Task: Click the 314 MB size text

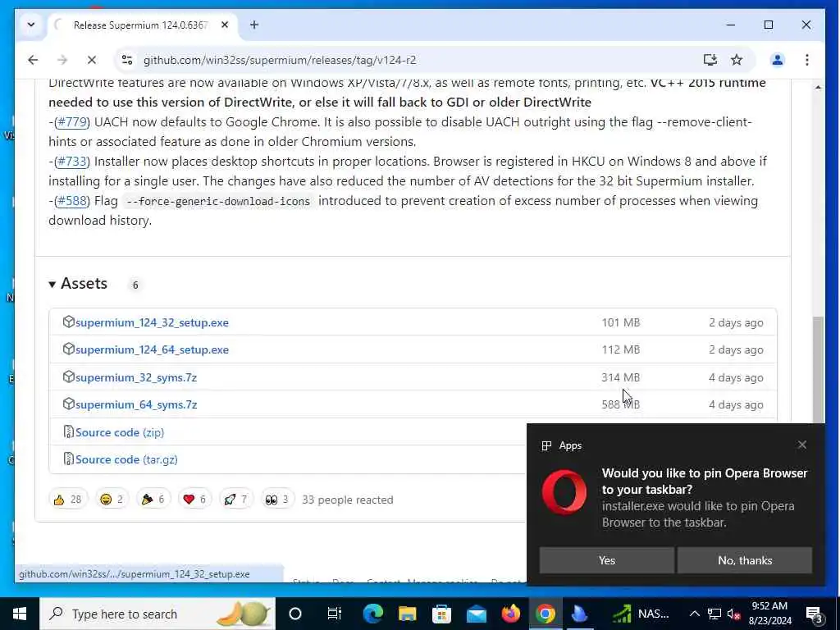Action: point(620,377)
